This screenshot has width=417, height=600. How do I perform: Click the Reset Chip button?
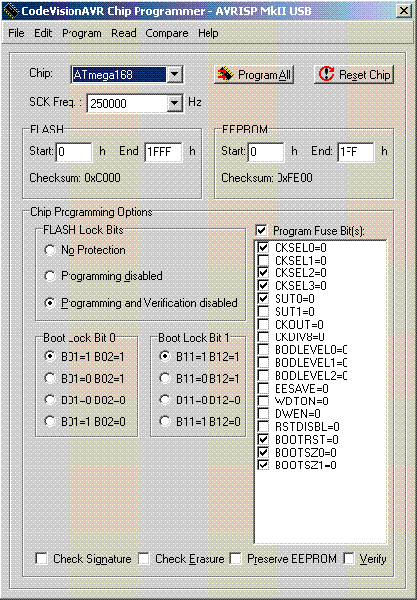(354, 75)
